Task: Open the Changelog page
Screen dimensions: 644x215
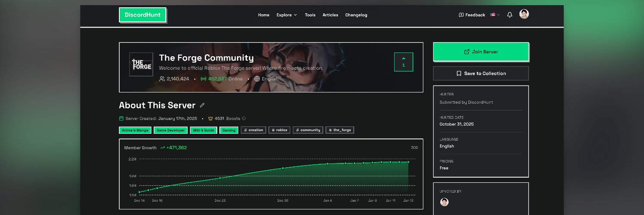Action: coord(356,15)
